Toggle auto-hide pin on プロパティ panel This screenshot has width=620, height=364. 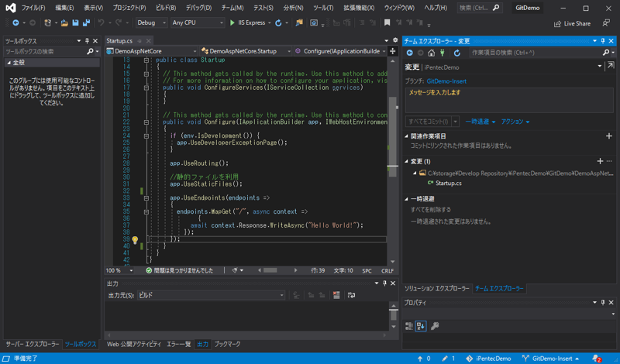[x=603, y=302]
